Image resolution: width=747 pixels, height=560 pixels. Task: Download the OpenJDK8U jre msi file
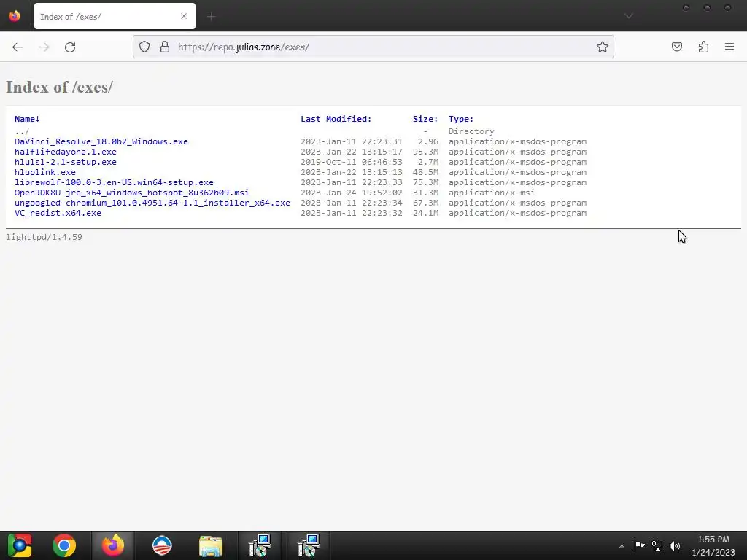(131, 192)
